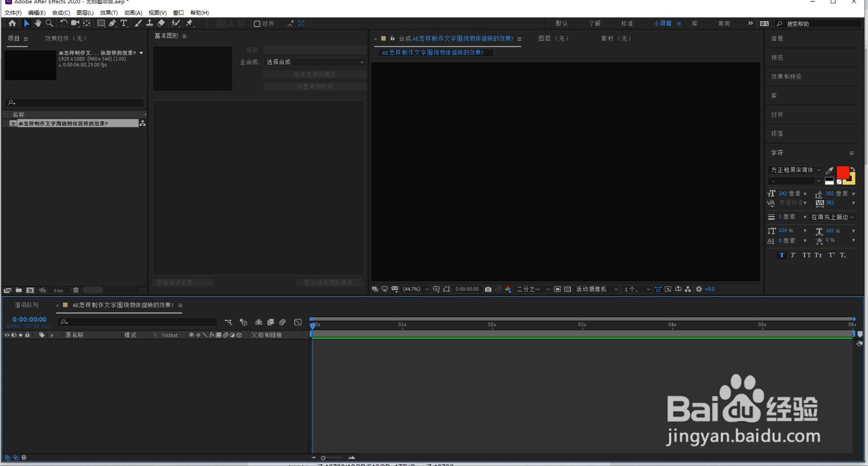
Task: Open the 合成(C) menu
Action: [61, 12]
